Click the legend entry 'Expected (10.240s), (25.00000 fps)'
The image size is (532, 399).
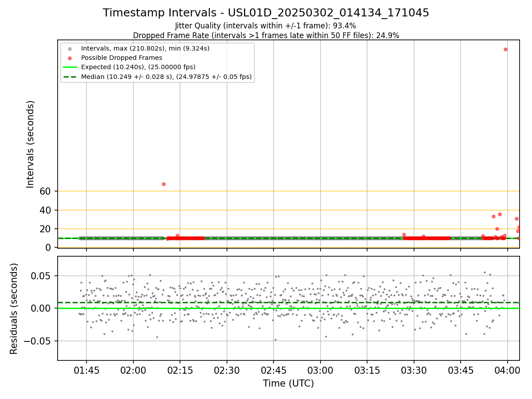click(138, 67)
